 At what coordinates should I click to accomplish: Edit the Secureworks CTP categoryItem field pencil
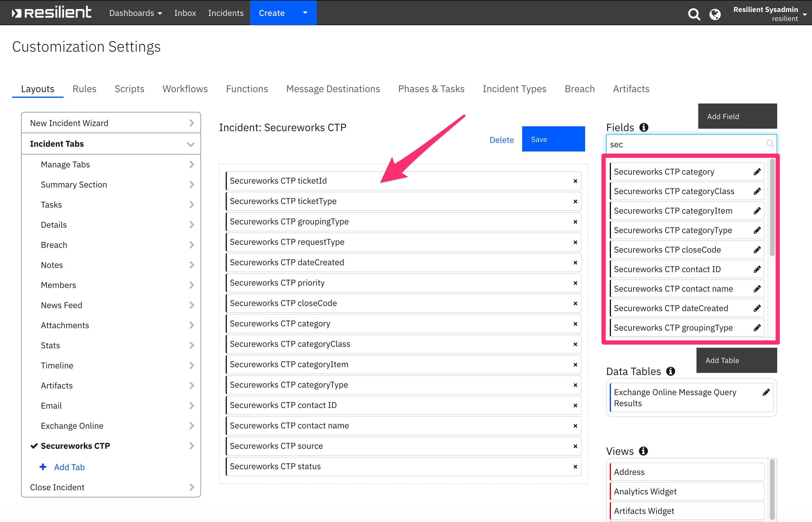tap(757, 211)
